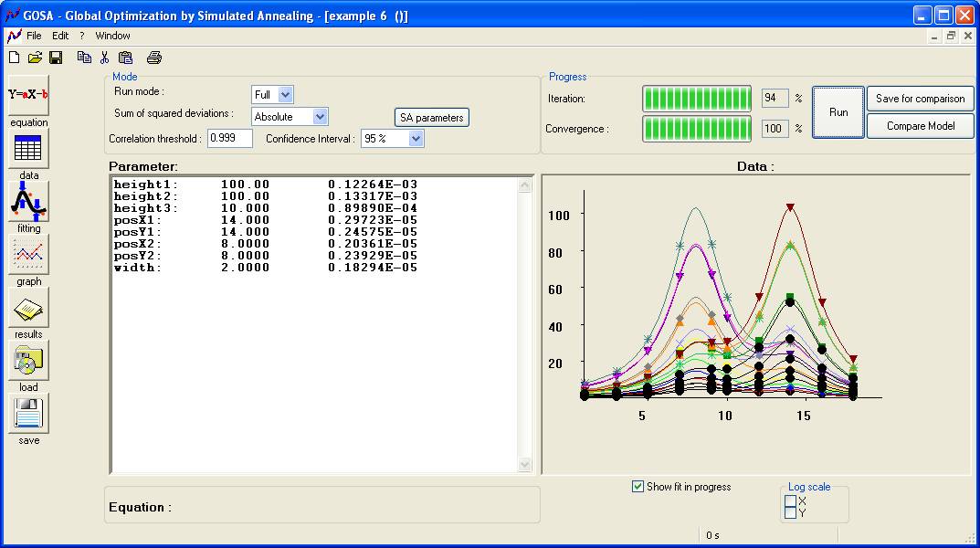Screen dimensions: 980x548
Task: Select the posY1 parameter row
Action: 266,232
